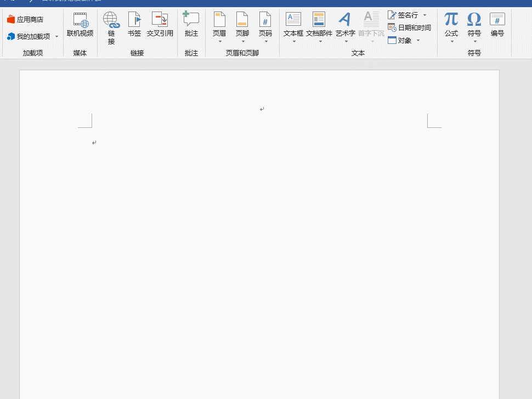532x399 pixels.
Task: Insert 日期和时间 date and time
Action: coord(409,27)
